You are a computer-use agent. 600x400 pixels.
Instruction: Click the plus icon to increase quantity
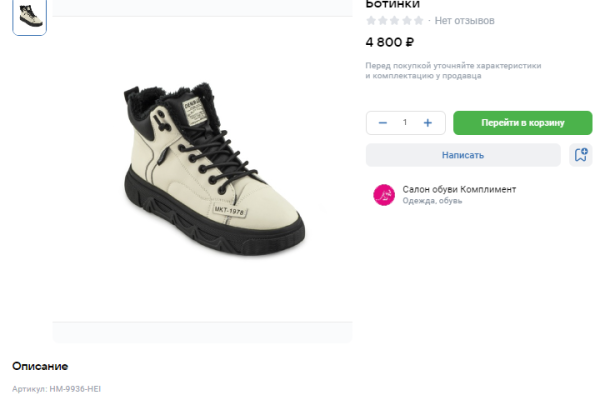(x=428, y=123)
